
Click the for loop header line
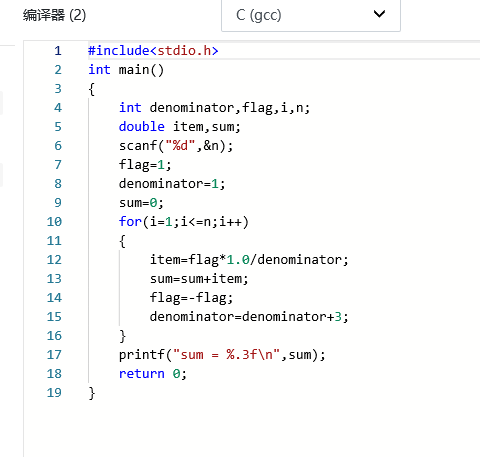click(184, 222)
